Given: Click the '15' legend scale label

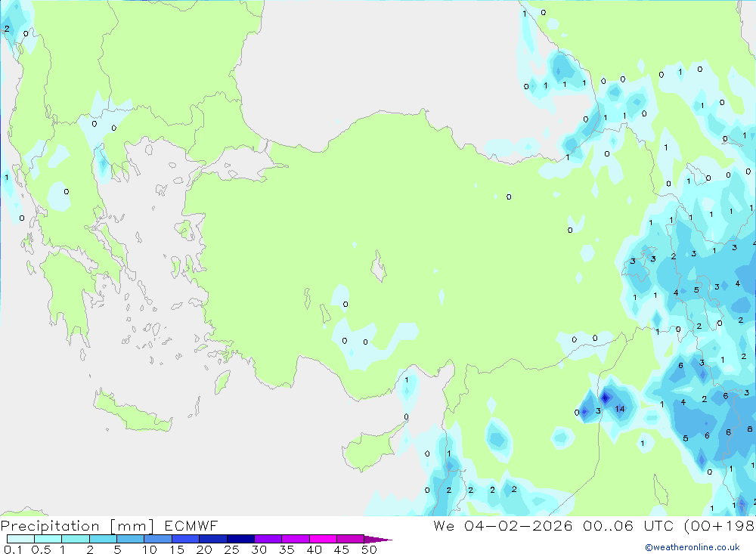Looking at the screenshot, I should 177,549.
